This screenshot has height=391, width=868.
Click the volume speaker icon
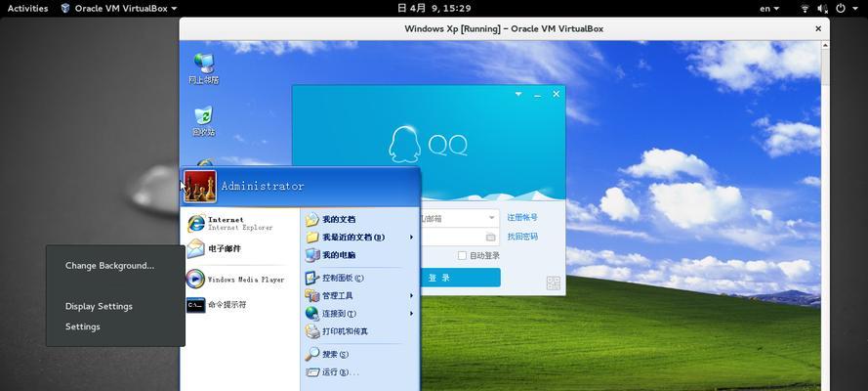click(823, 8)
